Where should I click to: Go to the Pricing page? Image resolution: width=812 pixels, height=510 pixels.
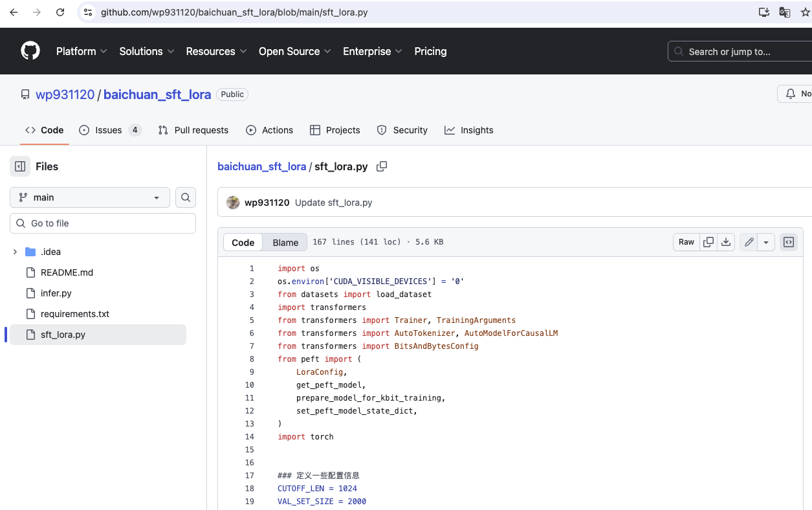tap(430, 51)
